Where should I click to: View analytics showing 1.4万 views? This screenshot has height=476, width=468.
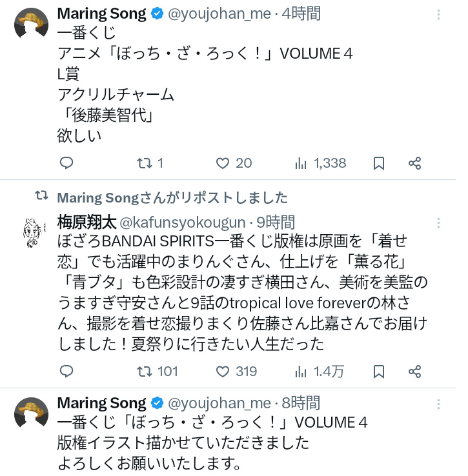click(x=319, y=372)
